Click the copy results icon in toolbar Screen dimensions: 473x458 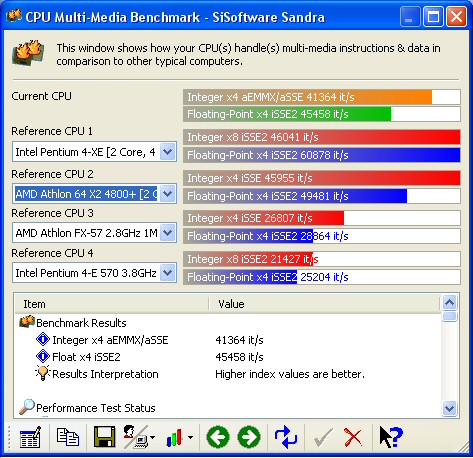coord(68,437)
